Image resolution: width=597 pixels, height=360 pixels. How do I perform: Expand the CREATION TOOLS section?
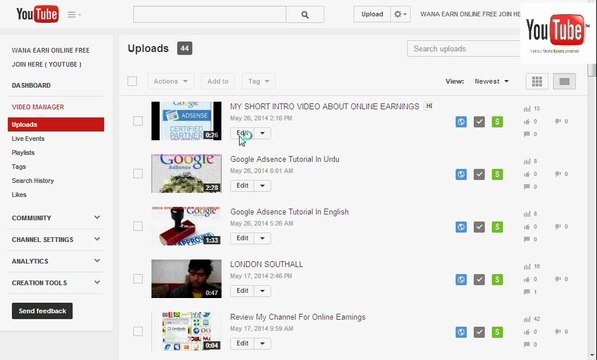point(56,283)
